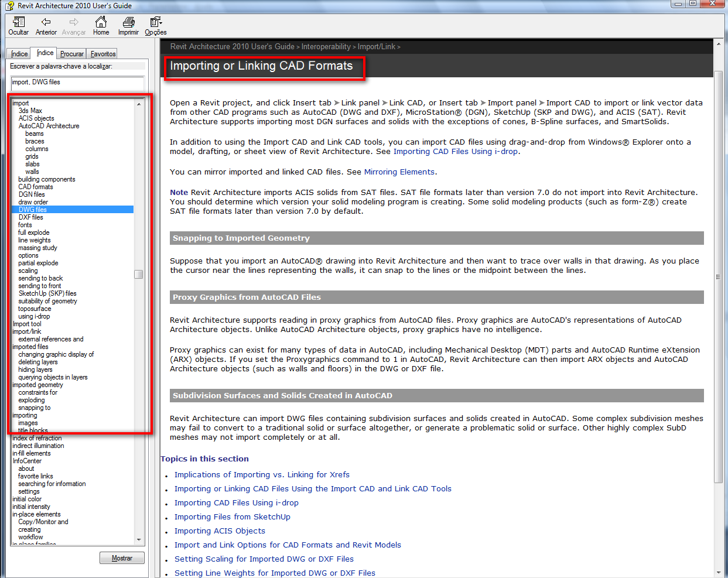Open 'Importing ACIS Objects' topic link
728x578 pixels.
(x=220, y=531)
